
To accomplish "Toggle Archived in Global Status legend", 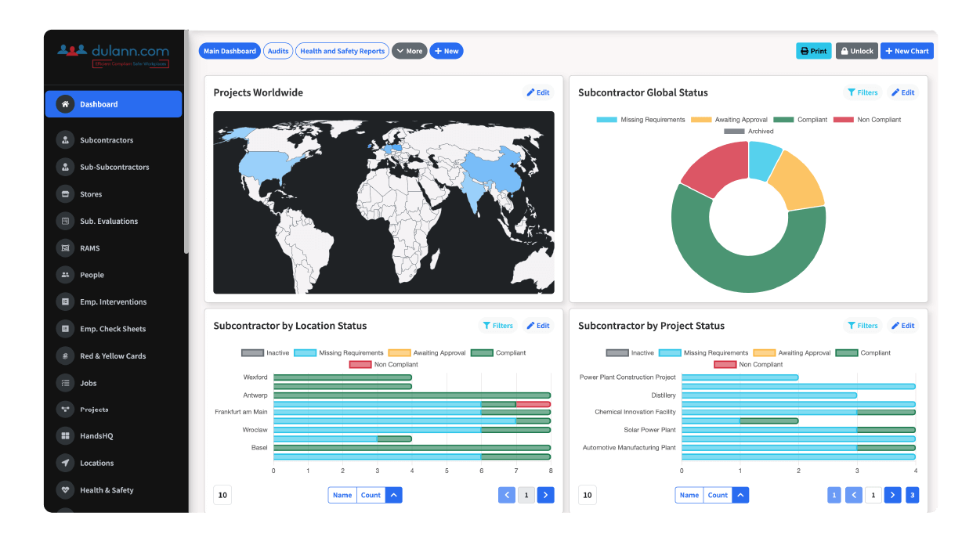I will pyautogui.click(x=749, y=132).
